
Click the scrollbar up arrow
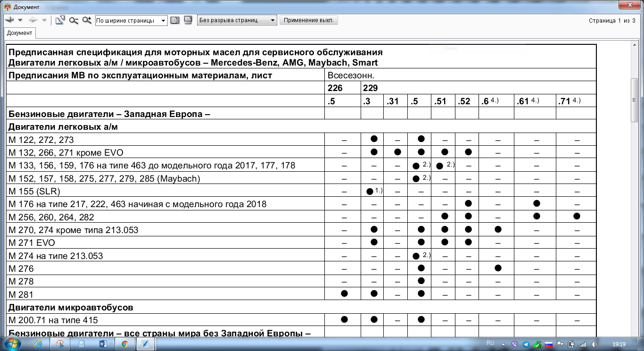(634, 44)
